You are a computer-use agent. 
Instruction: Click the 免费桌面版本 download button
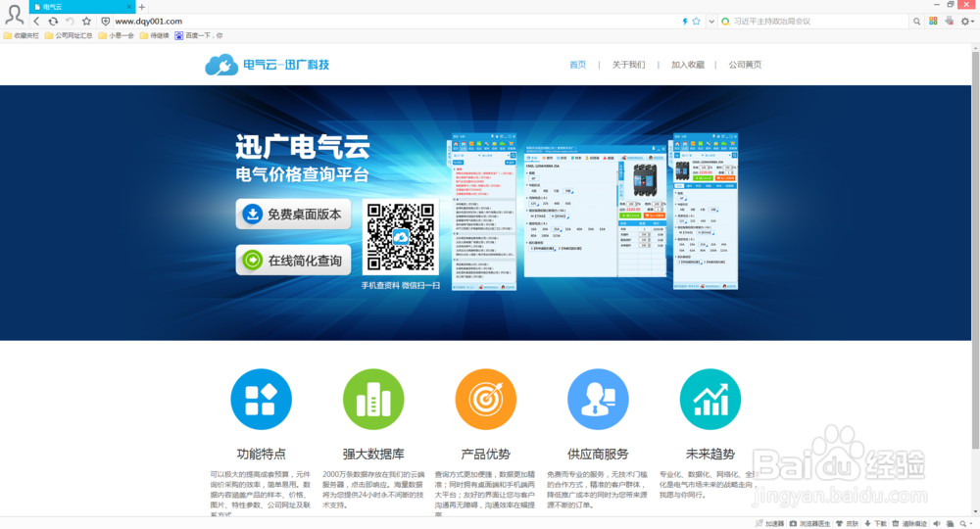coord(293,215)
